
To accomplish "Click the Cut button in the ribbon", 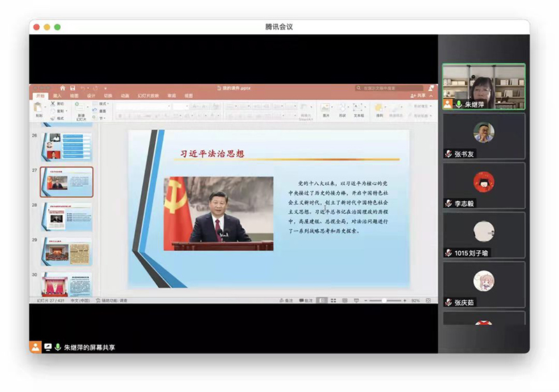I will pos(58,103).
